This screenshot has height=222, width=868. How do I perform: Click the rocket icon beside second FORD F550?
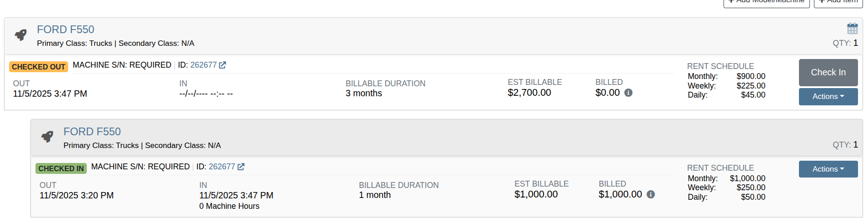(47, 137)
